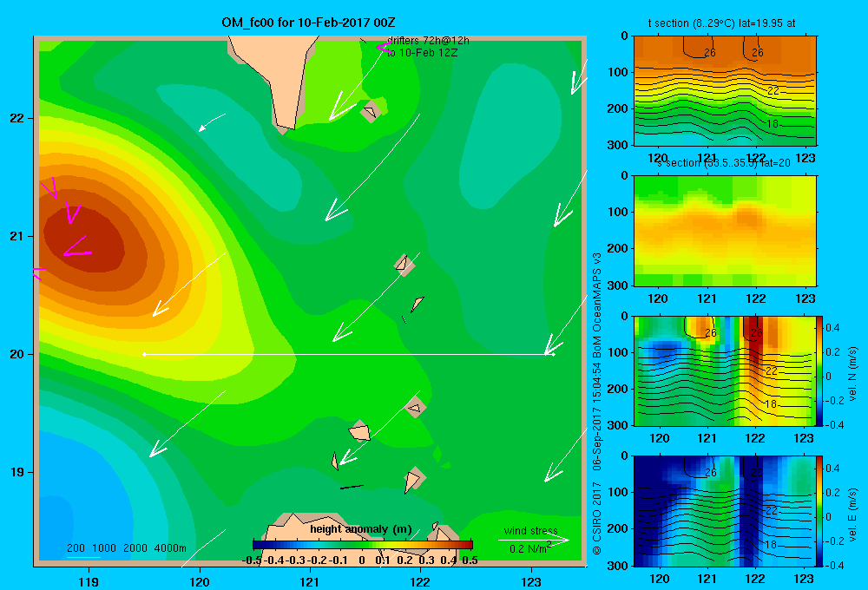Viewport: 868px width, 590px height.
Task: Select the drifters 72h@12h label
Action: point(428,41)
